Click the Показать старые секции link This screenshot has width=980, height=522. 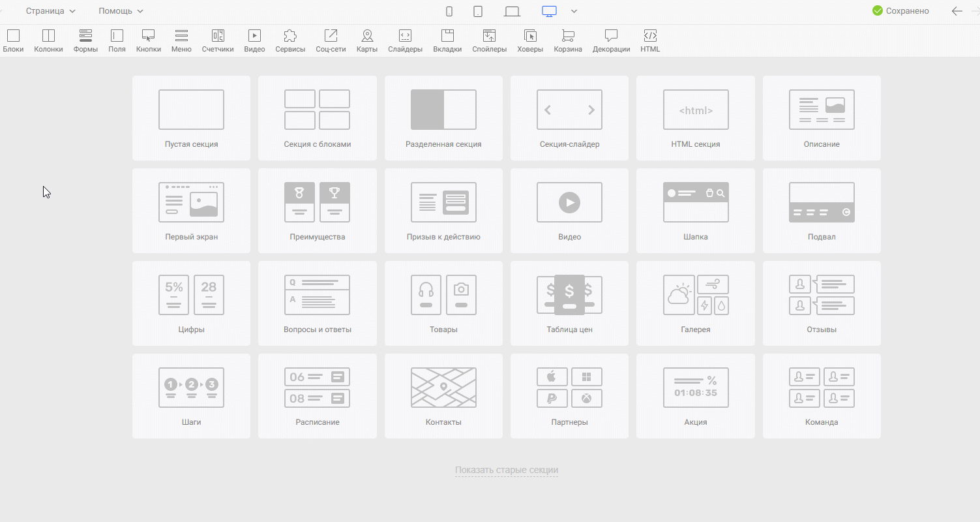pyautogui.click(x=506, y=470)
